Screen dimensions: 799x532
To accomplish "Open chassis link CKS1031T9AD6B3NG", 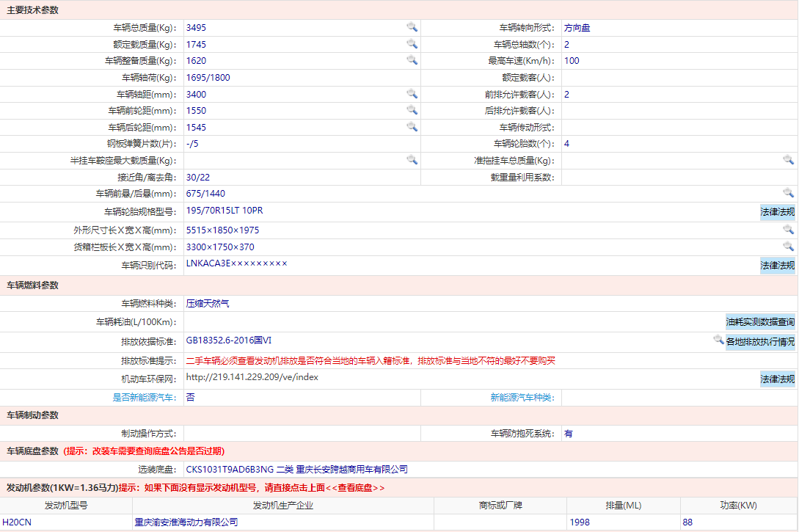I will (x=230, y=470).
